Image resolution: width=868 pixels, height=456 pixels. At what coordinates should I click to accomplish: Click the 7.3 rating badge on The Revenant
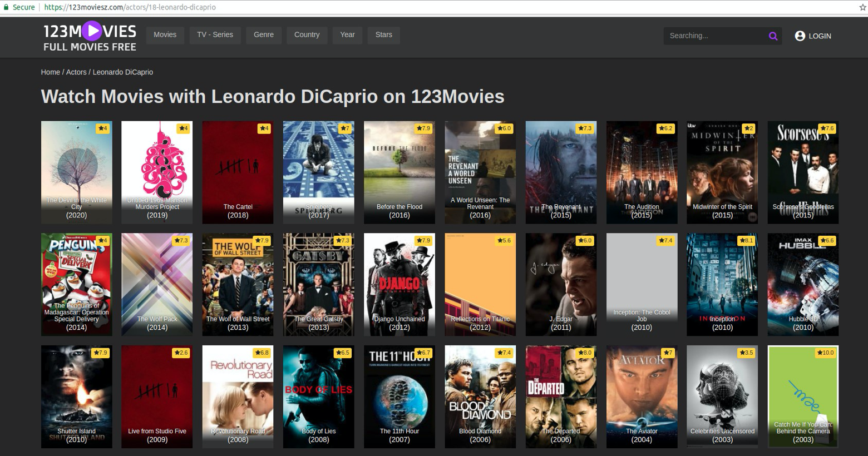tap(584, 128)
